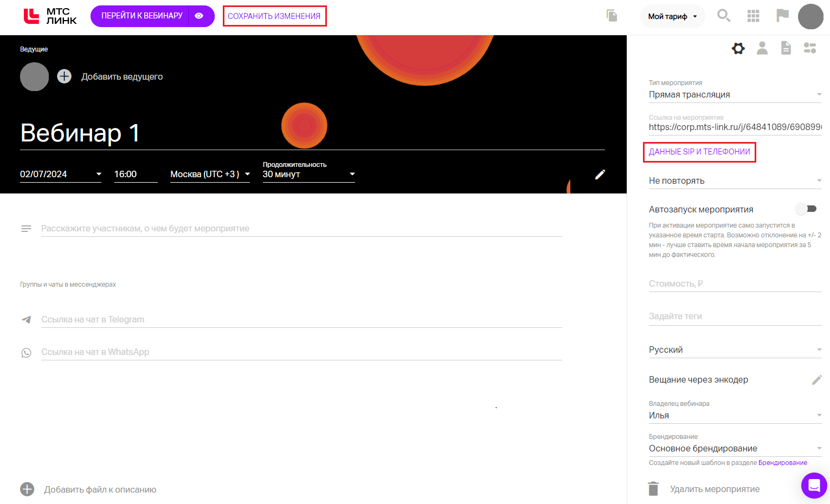Viewport: 830px width, 504px height.
Task: Click the flag icon in top bar
Action: tap(782, 16)
